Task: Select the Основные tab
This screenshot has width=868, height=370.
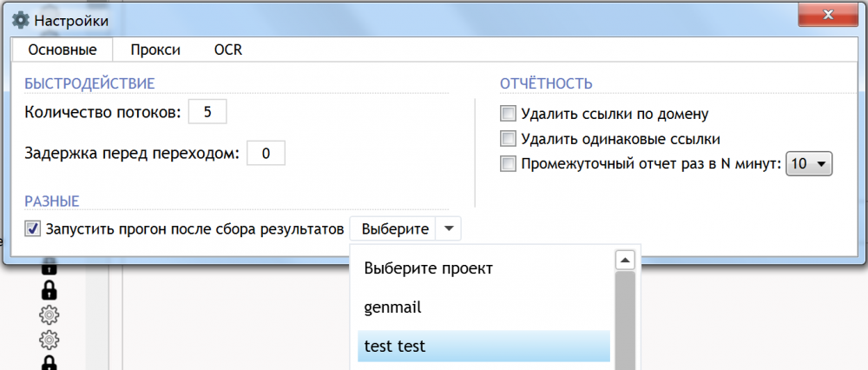Action: click(x=62, y=50)
